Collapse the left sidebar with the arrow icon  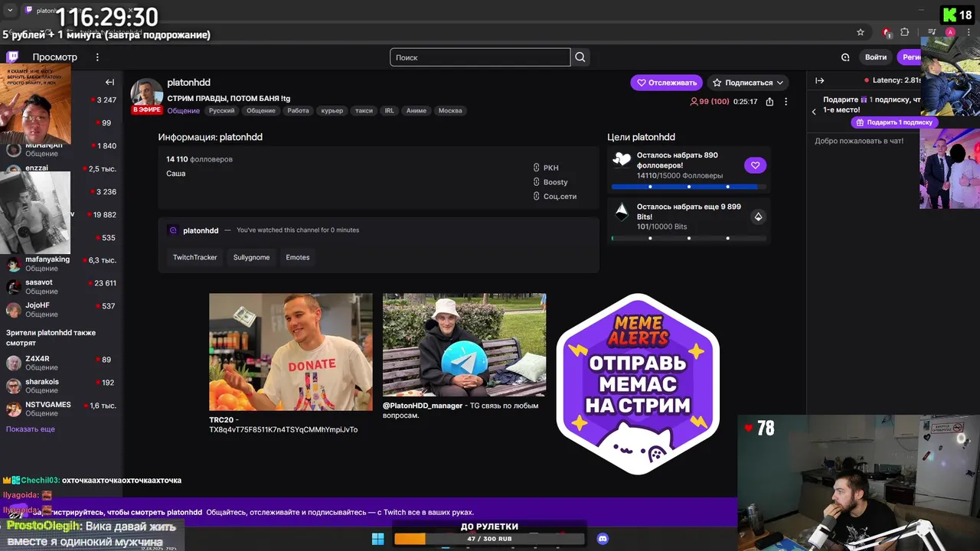coord(109,82)
